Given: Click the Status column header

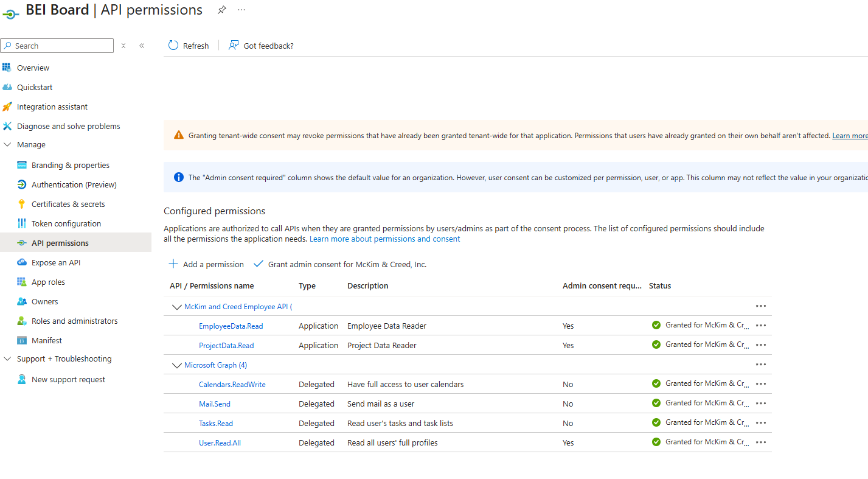Looking at the screenshot, I should tap(660, 286).
